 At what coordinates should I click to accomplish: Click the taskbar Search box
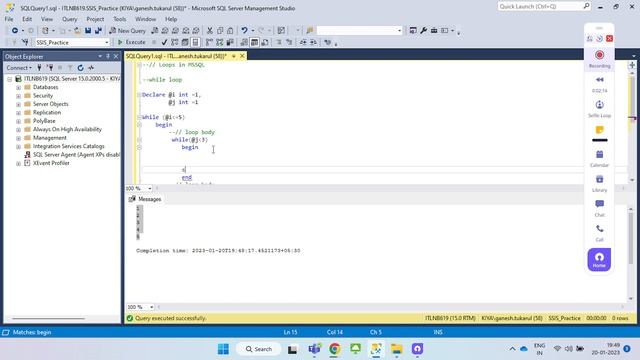tap(259, 349)
